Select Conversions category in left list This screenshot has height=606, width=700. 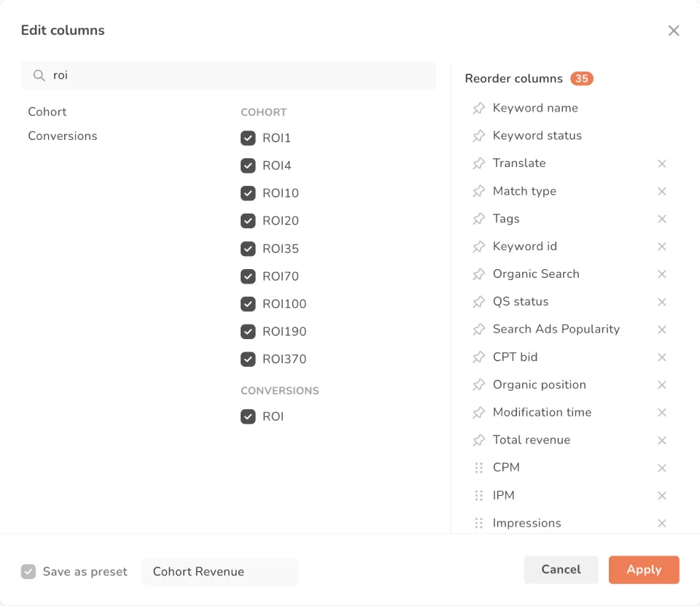[63, 136]
